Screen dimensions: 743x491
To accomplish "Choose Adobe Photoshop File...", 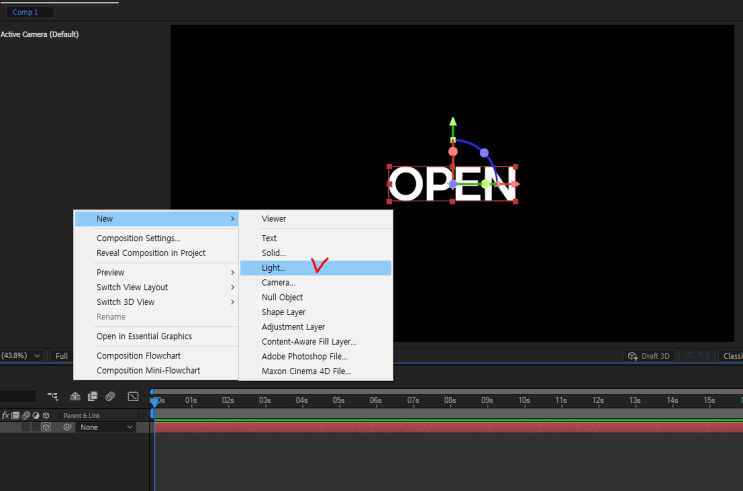I will click(x=316, y=356).
